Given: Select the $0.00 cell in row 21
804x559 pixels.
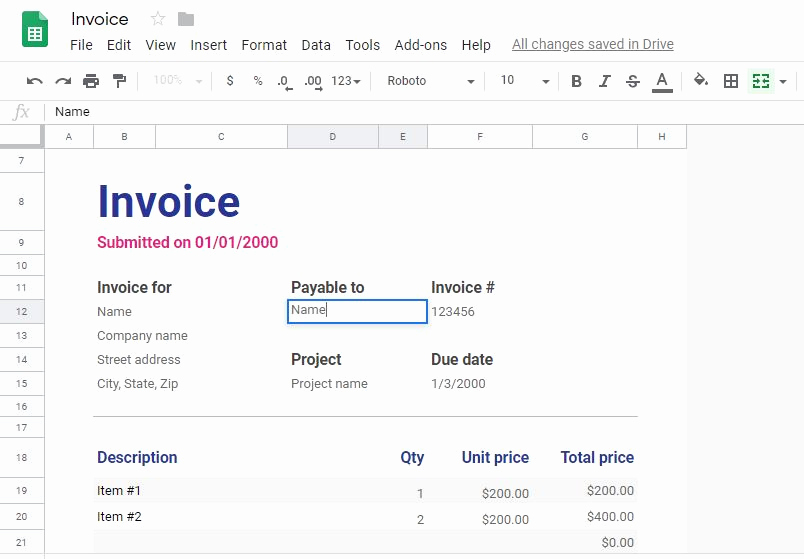Looking at the screenshot, I should click(x=617, y=543).
